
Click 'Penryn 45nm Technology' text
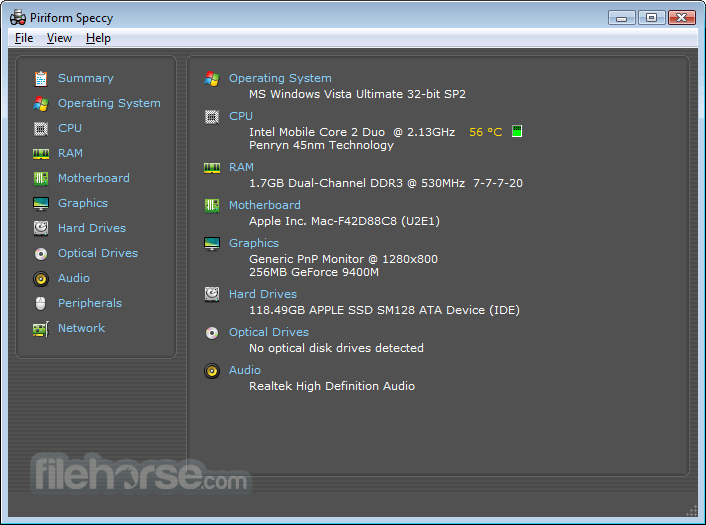pyautogui.click(x=321, y=145)
